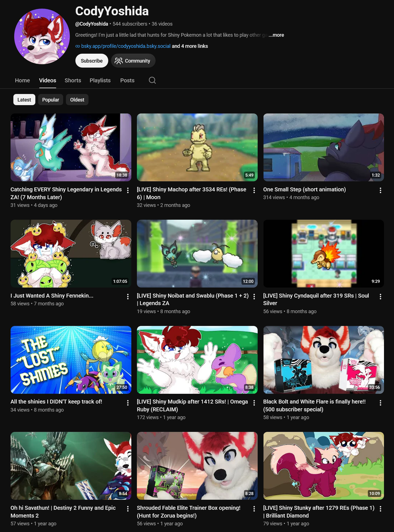Click the '544 subscribers' count text
394x532 pixels.
pos(130,24)
